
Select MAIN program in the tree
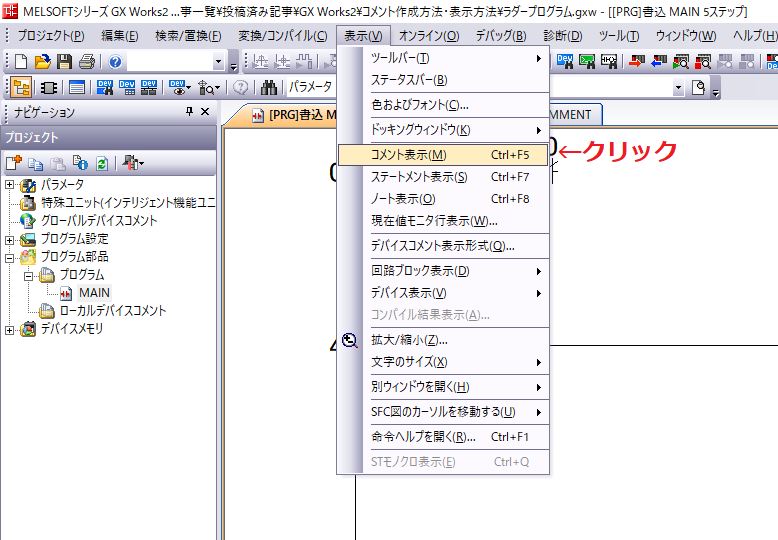[94, 293]
